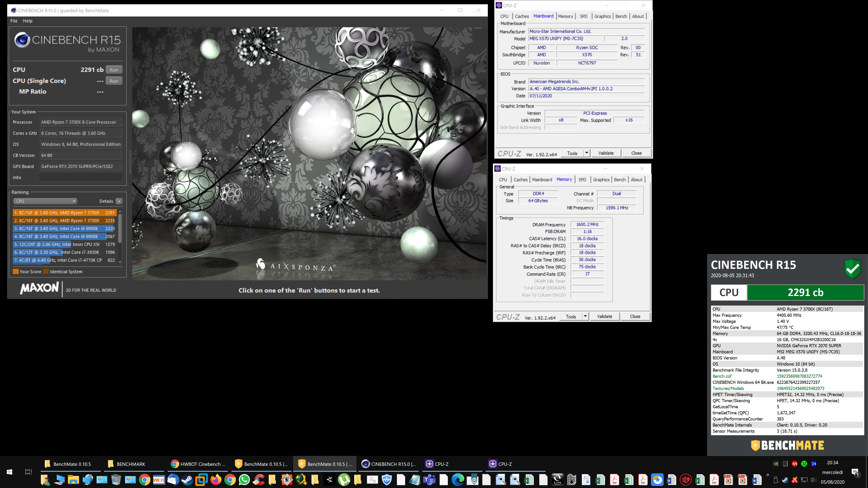
Task: Click Validate in CPU-Z Memory window
Action: [604, 317]
